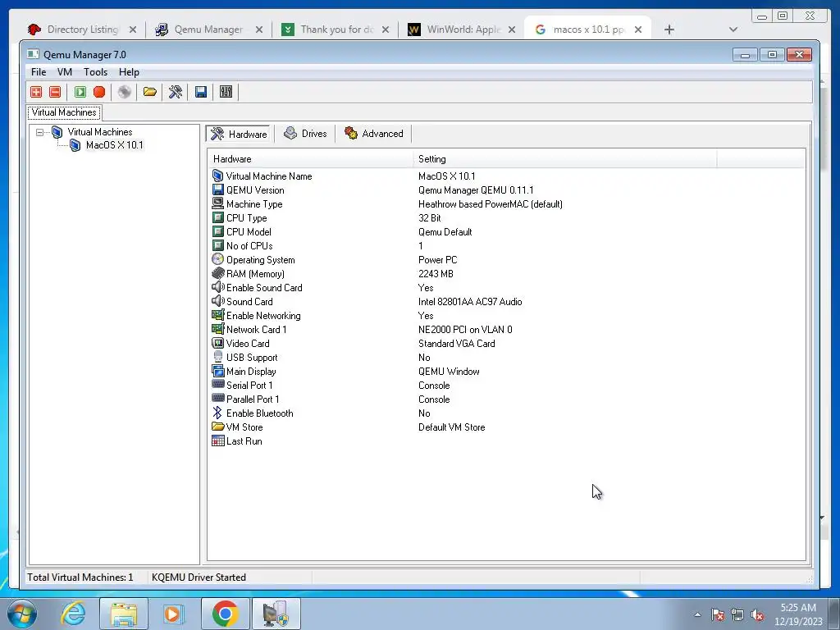Screen dimensions: 840x630
Task: Click the USB Support plug icon
Action: tap(217, 357)
